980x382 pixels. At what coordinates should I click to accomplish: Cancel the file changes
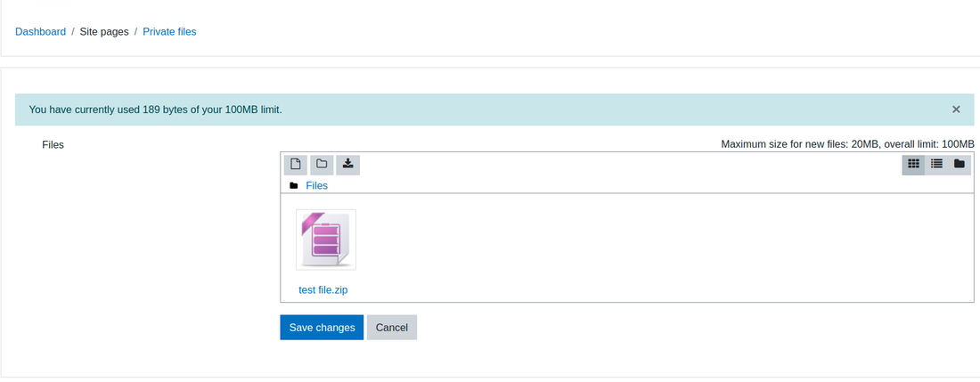pyautogui.click(x=392, y=328)
